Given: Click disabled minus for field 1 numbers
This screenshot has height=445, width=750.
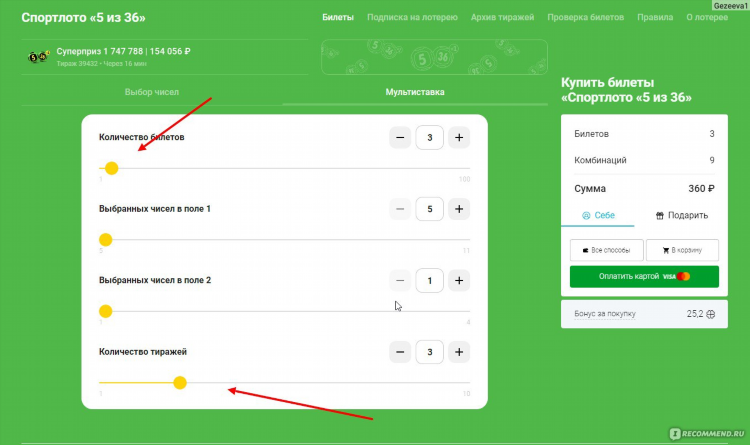Looking at the screenshot, I should coord(400,209).
